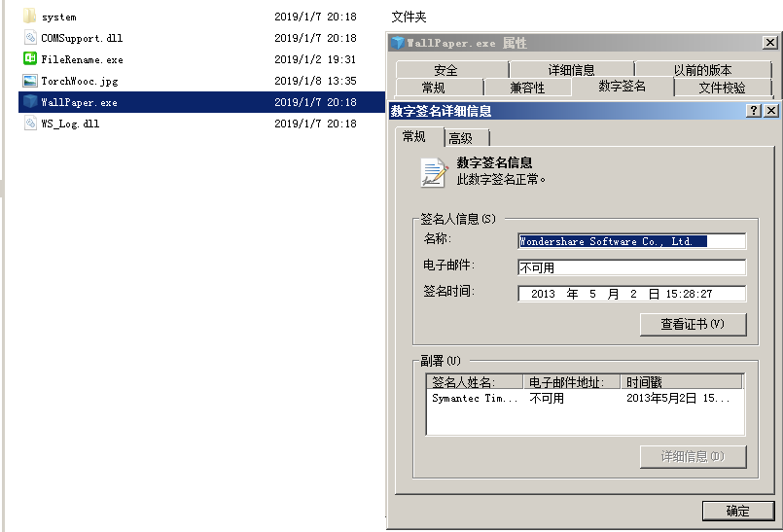Click the 此数字签名正常 status text
This screenshot has height=532, width=783.
(501, 179)
